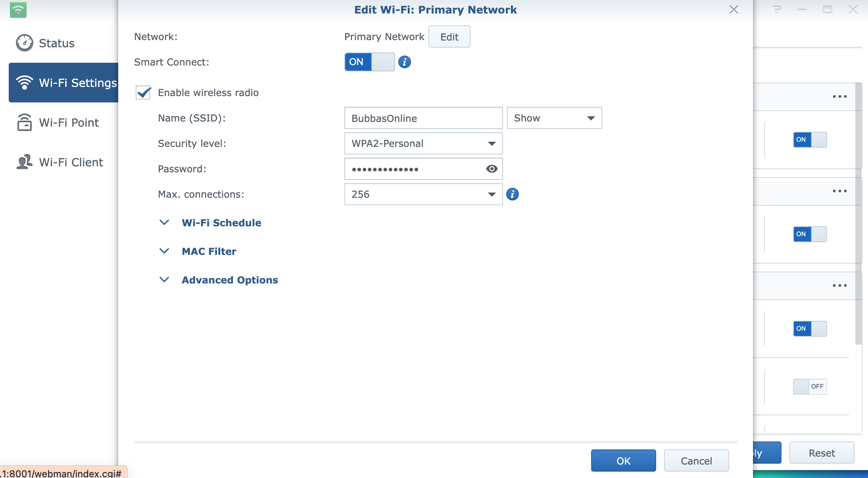The height and width of the screenshot is (478, 868).
Task: Select Wi-Fi Settings sidebar tab
Action: (x=63, y=83)
